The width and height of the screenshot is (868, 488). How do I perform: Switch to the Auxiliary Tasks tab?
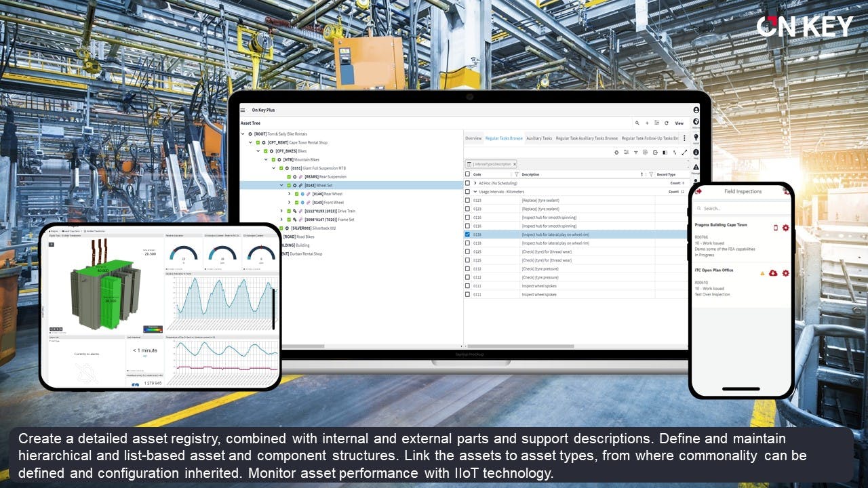pos(539,138)
